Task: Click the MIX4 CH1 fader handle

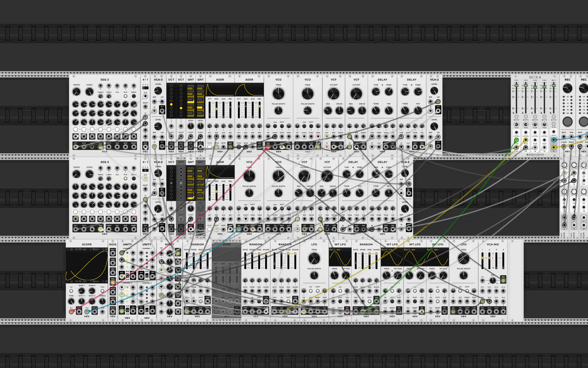Action: 516,86
